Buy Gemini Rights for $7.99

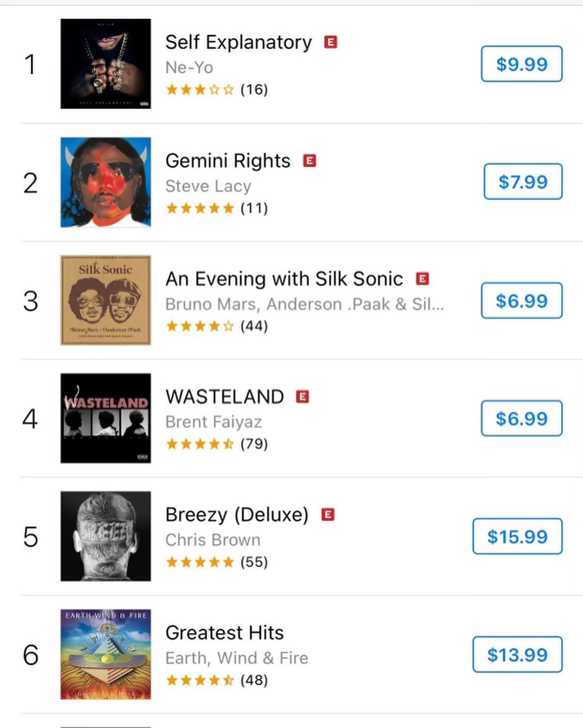coord(523,182)
